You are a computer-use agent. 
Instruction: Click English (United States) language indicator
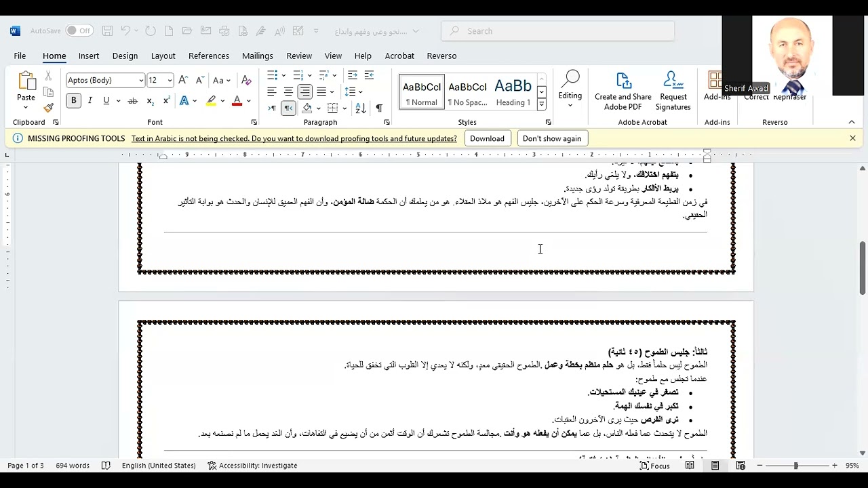click(159, 466)
